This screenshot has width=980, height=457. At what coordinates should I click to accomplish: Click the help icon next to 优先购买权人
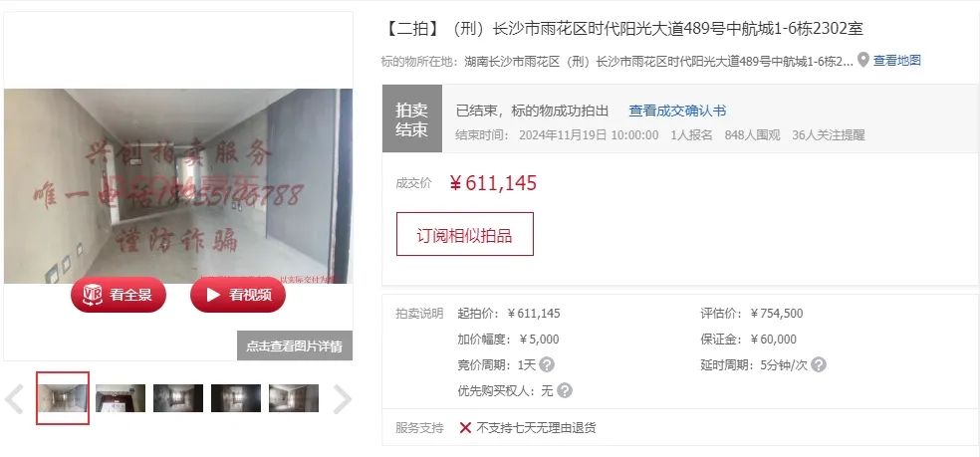coord(565,390)
